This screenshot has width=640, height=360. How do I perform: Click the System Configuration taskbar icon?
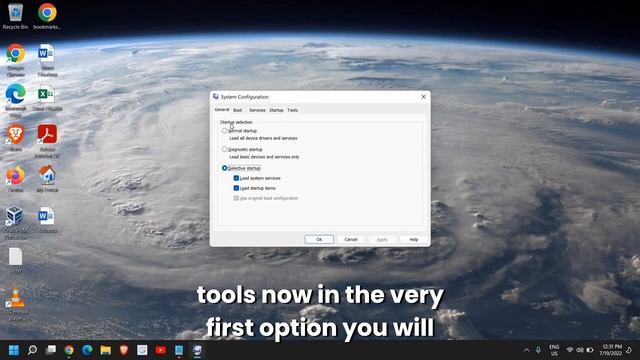(198, 350)
